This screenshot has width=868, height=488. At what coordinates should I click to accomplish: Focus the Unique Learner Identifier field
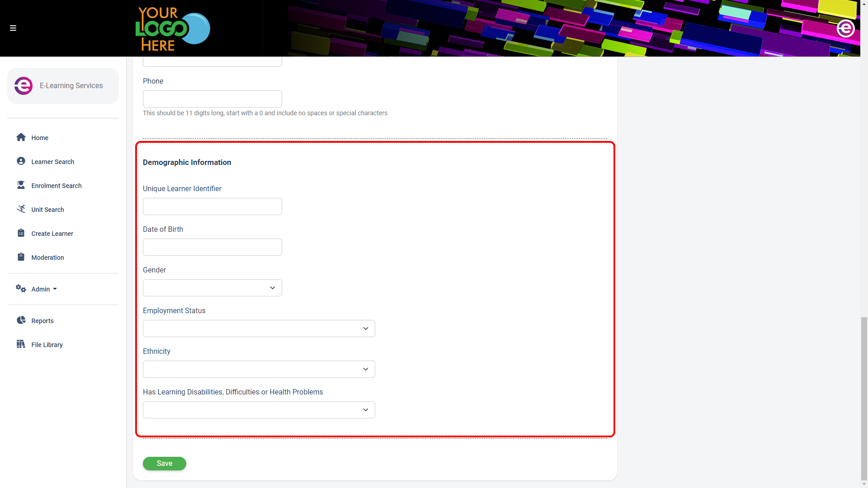coord(212,206)
